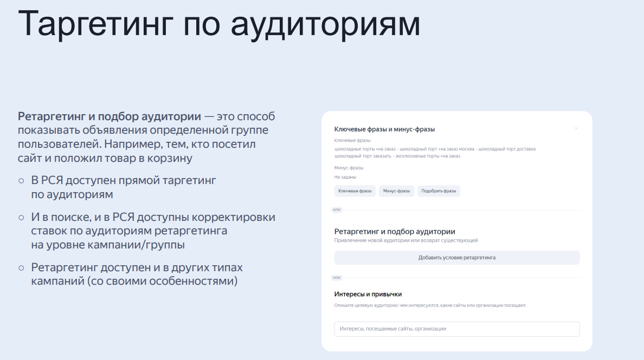
Task: Click bullet Ретаргетинг доступен и в других типах
Action: pos(137,274)
